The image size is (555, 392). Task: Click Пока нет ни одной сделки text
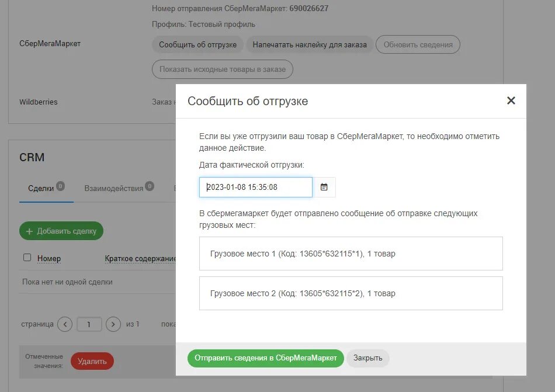coord(67,282)
